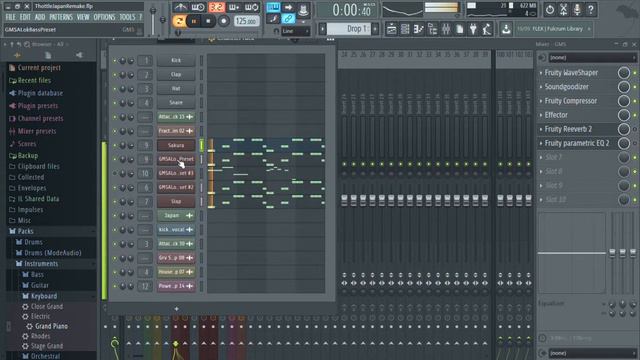Mute the Sakura channel green LED

114,145
